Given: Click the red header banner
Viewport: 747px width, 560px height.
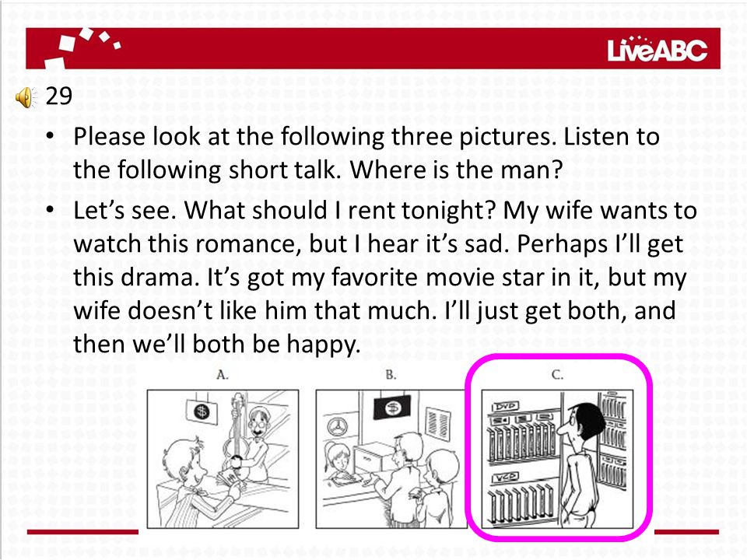Looking at the screenshot, I should coord(373,48).
